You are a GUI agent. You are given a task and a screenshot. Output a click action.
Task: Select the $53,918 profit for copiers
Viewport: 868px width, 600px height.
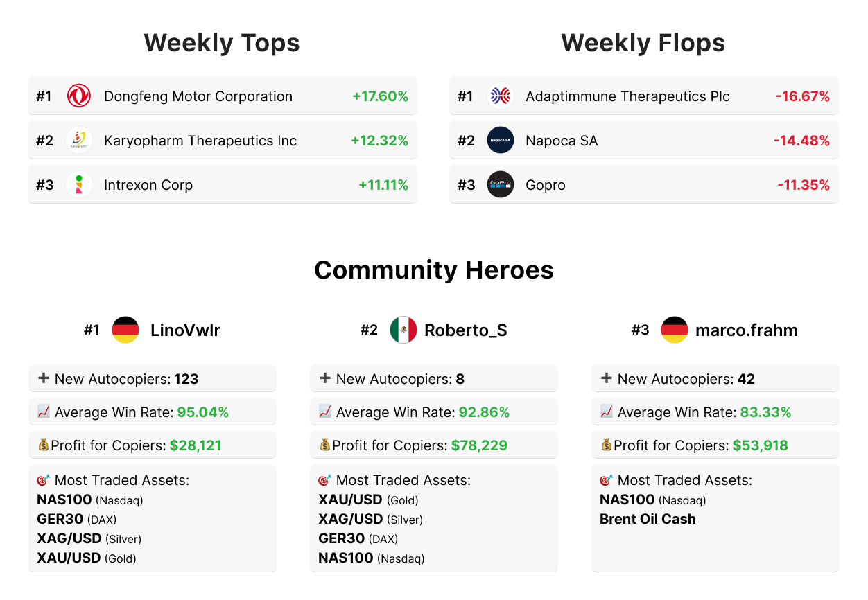761,445
